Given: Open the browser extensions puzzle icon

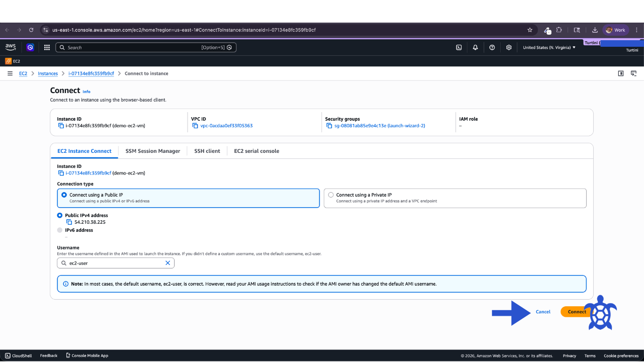Looking at the screenshot, I should (559, 30).
